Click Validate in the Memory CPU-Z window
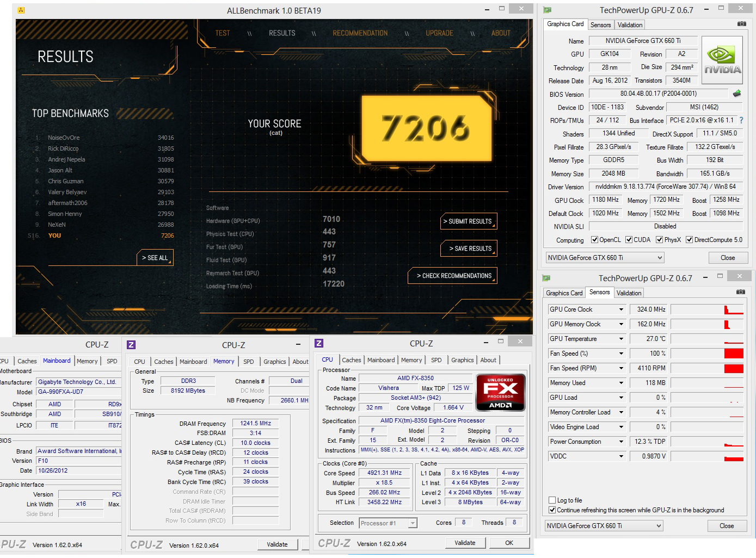Screen dimensions: 756x558 [277, 544]
